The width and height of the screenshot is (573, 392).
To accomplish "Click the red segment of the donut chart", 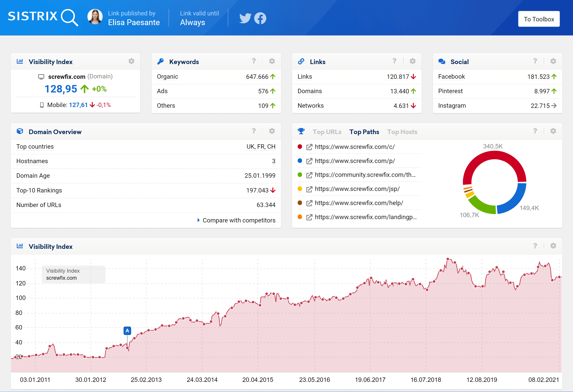I will (494, 155).
